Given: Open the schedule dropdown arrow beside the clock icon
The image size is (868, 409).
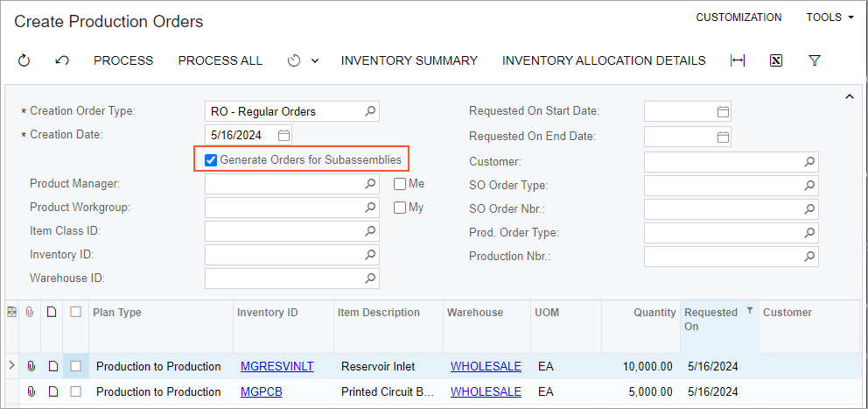Looking at the screenshot, I should pyautogui.click(x=315, y=60).
